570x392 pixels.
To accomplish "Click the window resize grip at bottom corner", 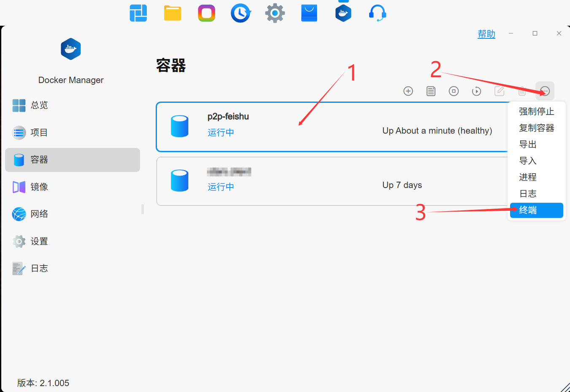I will [565, 387].
